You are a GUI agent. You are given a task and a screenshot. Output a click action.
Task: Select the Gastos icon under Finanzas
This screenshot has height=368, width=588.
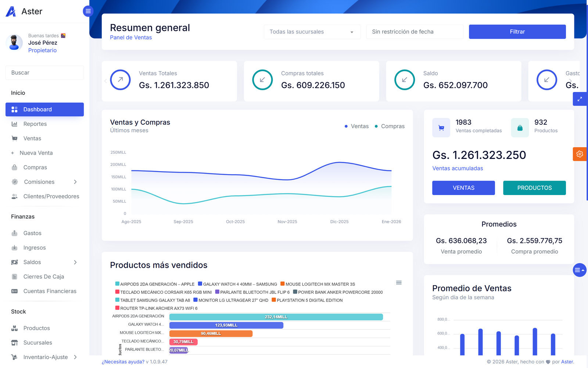pos(15,233)
